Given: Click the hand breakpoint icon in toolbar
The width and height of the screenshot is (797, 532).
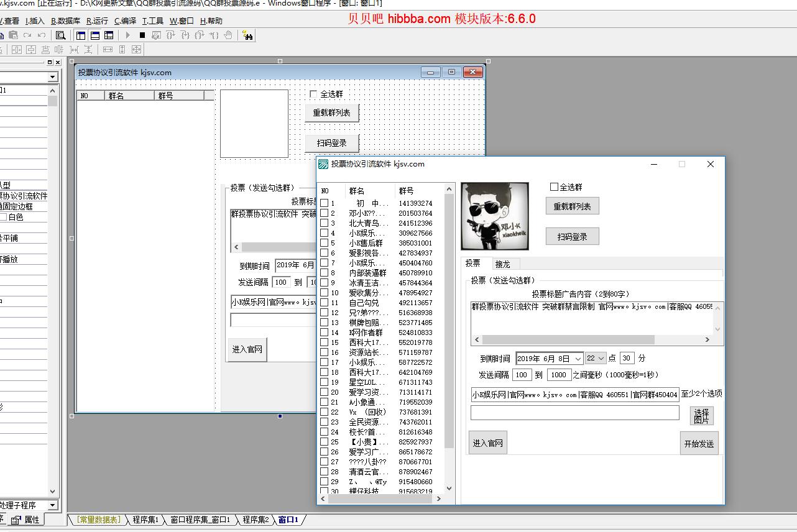Looking at the screenshot, I should pos(228,35).
